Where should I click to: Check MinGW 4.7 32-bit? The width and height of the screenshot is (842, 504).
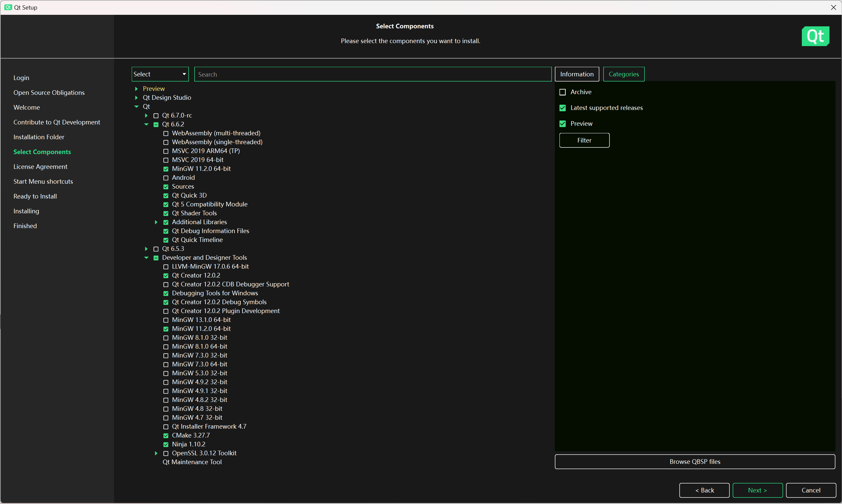click(x=166, y=418)
